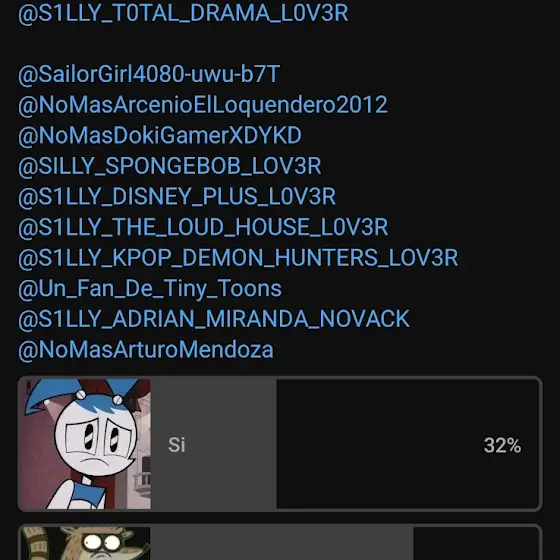Screen dimensions: 560x560
Task: Tap the unfilled area of the second poll option
Action: click(x=477, y=544)
